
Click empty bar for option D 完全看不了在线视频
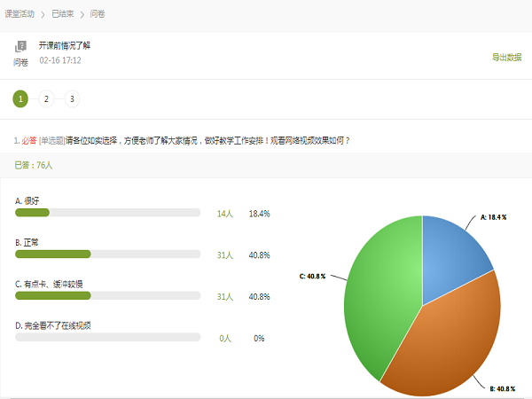click(108, 337)
